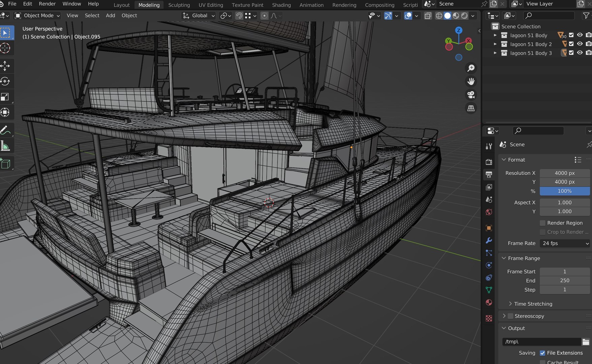The image size is (592, 364).
Task: Uncheck lagoon 51 Body 2 checkbox
Action: click(571, 44)
